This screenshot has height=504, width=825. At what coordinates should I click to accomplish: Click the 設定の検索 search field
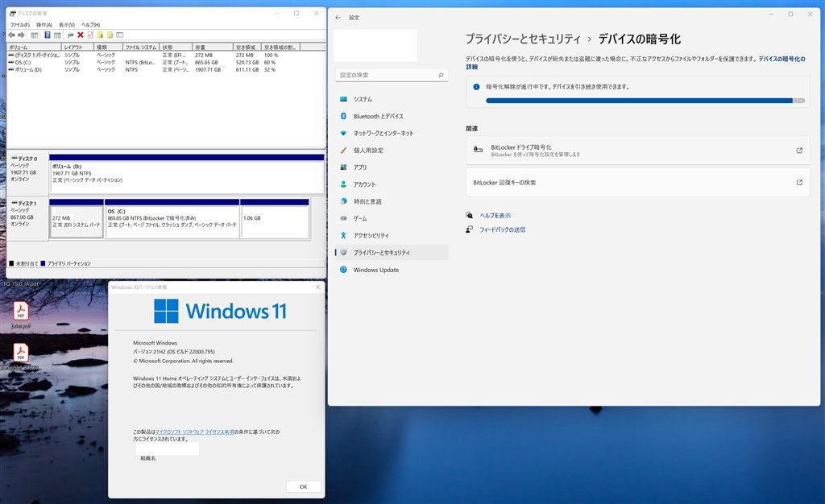click(x=392, y=75)
